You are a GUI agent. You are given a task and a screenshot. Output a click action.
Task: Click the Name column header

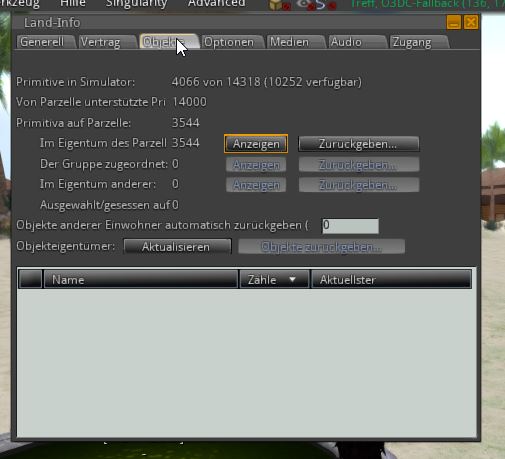141,279
